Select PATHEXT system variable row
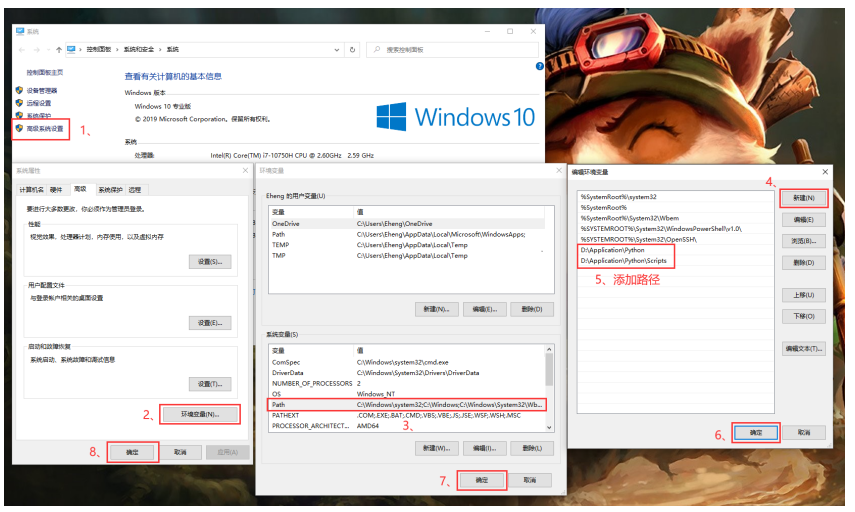The height and width of the screenshot is (512, 855). [407, 415]
